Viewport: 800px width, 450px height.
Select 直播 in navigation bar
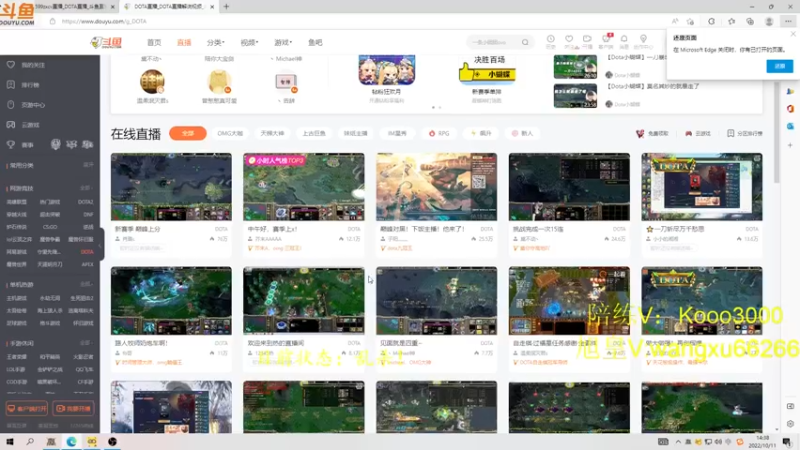pyautogui.click(x=184, y=42)
